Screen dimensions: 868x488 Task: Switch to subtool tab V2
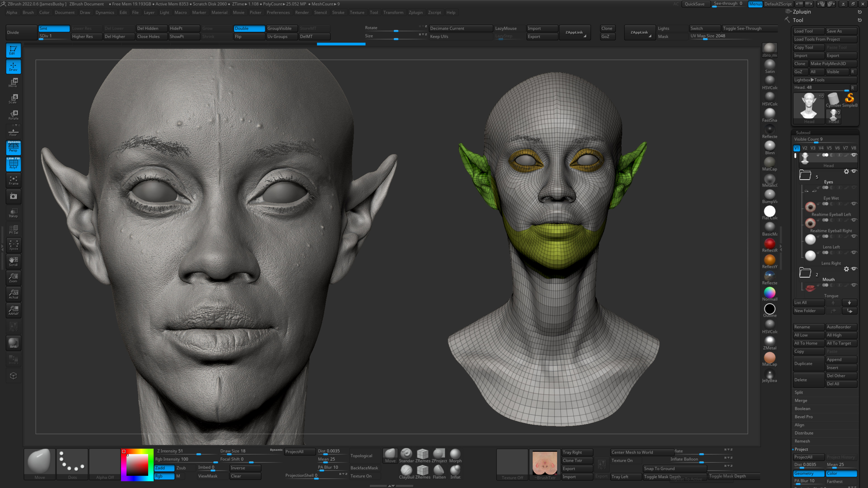tap(805, 148)
